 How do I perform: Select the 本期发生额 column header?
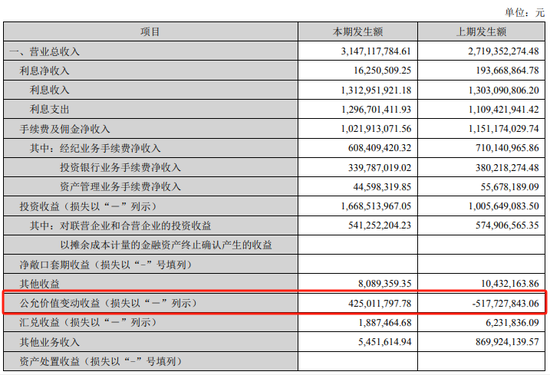point(357,32)
